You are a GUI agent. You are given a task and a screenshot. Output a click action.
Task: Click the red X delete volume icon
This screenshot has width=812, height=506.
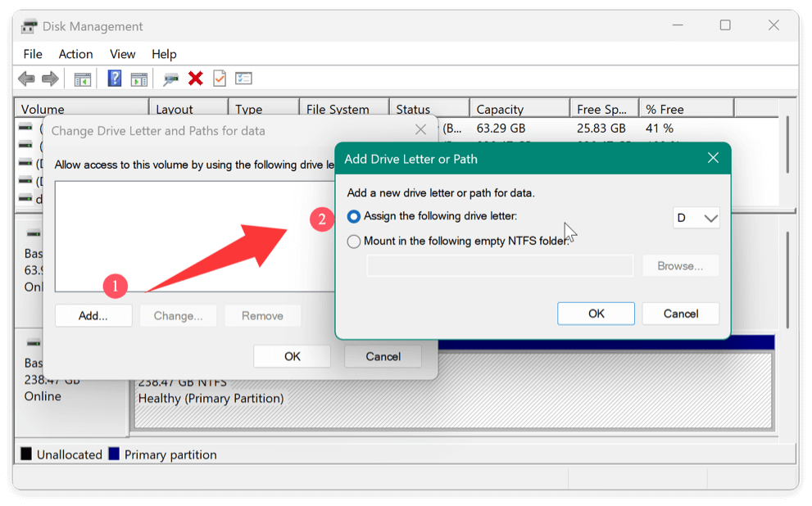tap(195, 79)
